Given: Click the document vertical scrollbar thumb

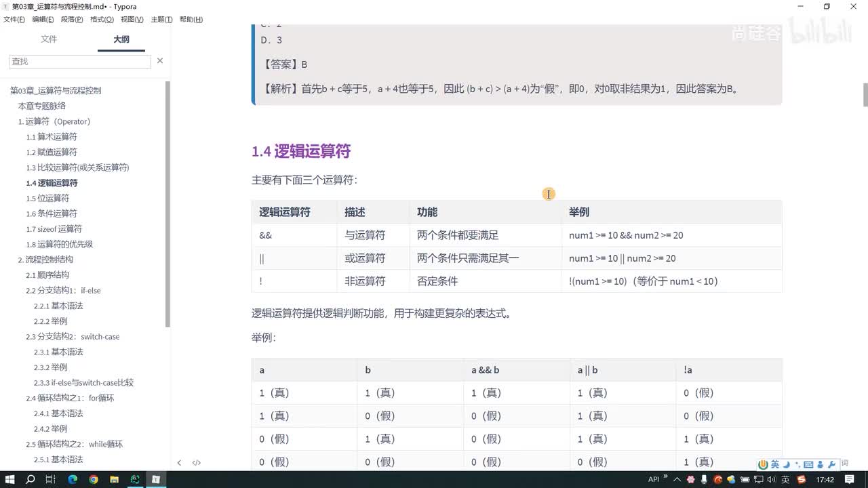Looking at the screenshot, I should point(865,95).
